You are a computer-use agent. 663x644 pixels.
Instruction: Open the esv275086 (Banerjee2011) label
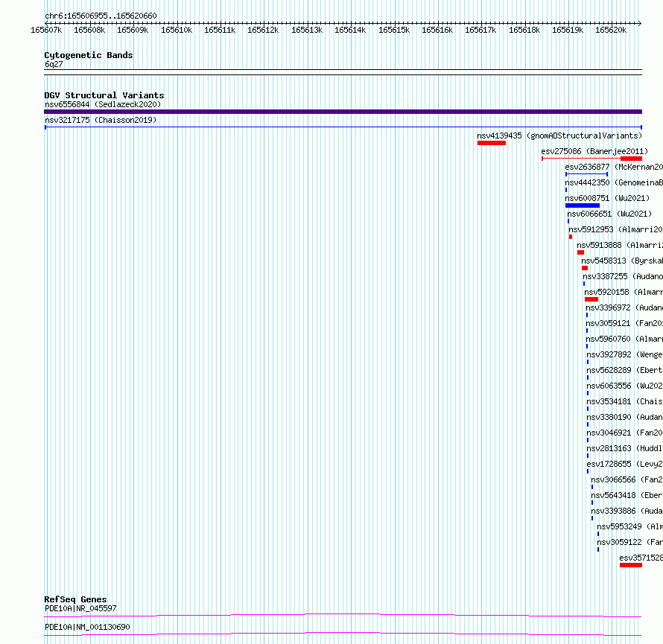[594, 151]
